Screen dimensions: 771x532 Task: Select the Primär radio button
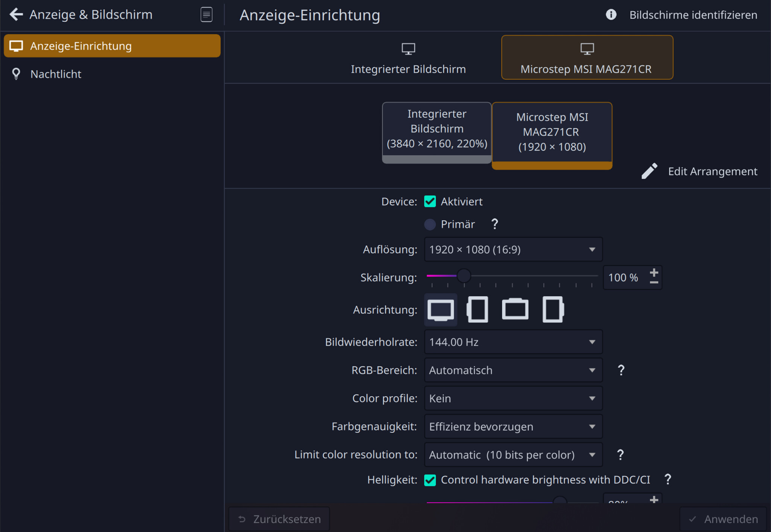[x=430, y=224]
